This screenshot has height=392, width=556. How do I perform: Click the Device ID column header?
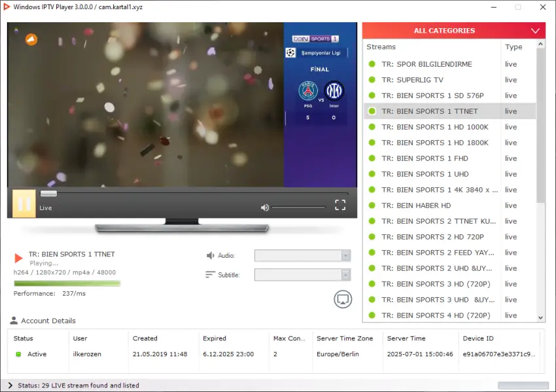click(478, 338)
